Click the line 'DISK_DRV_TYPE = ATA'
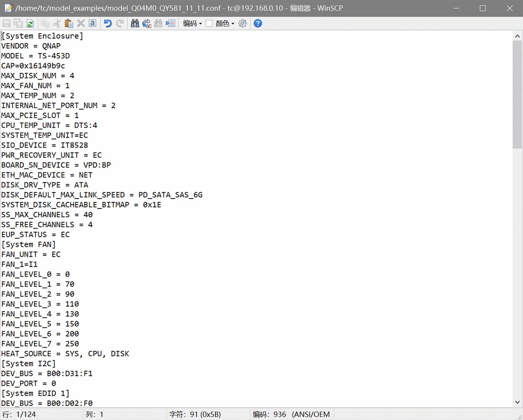Screen dimensions: 523x420 45,185
